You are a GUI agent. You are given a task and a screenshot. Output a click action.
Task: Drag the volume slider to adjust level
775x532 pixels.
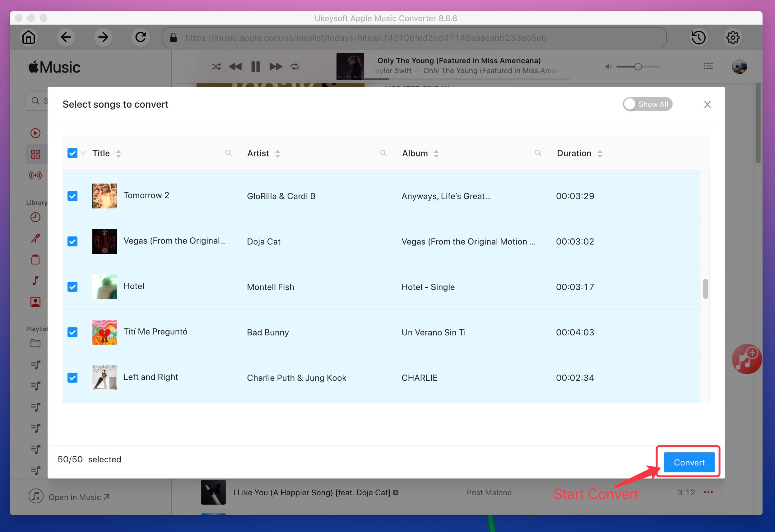[638, 67]
